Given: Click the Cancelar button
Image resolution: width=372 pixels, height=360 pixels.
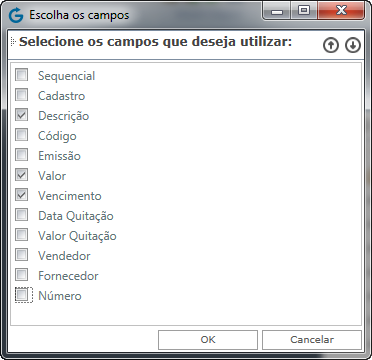Looking at the screenshot, I should pos(312,340).
